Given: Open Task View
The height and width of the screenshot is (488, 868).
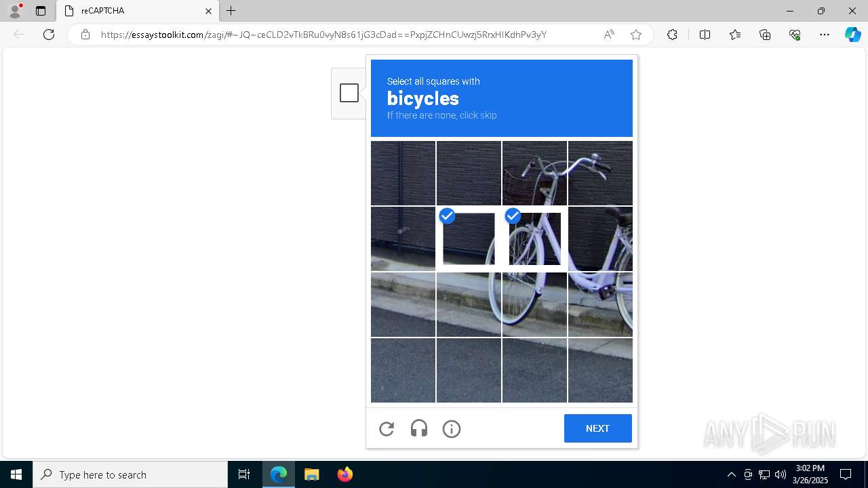Looking at the screenshot, I should pos(244,474).
